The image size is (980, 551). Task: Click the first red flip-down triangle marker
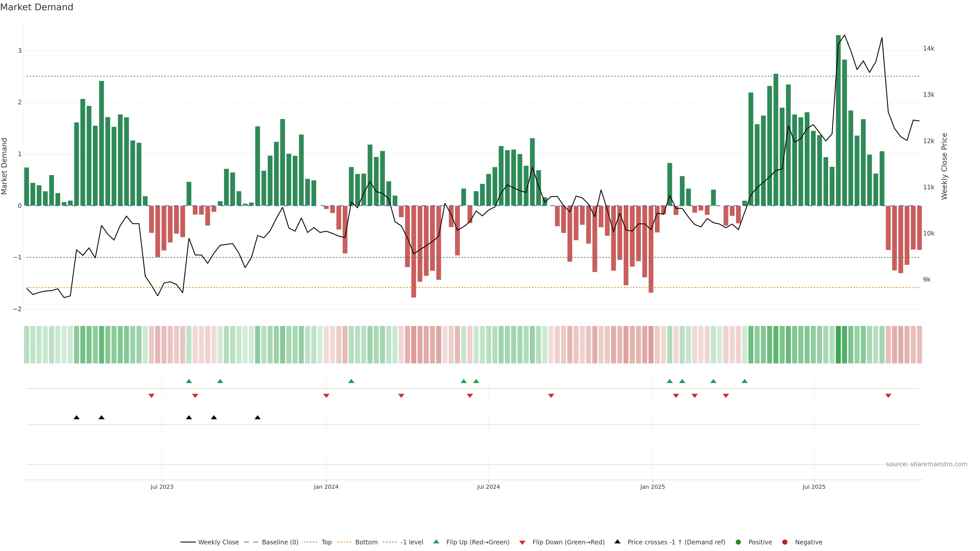pos(151,396)
